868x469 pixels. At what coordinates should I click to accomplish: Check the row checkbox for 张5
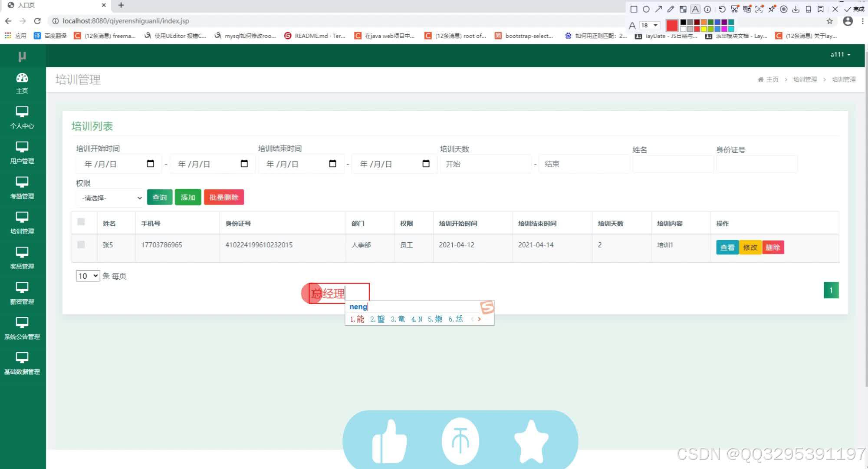click(x=81, y=244)
